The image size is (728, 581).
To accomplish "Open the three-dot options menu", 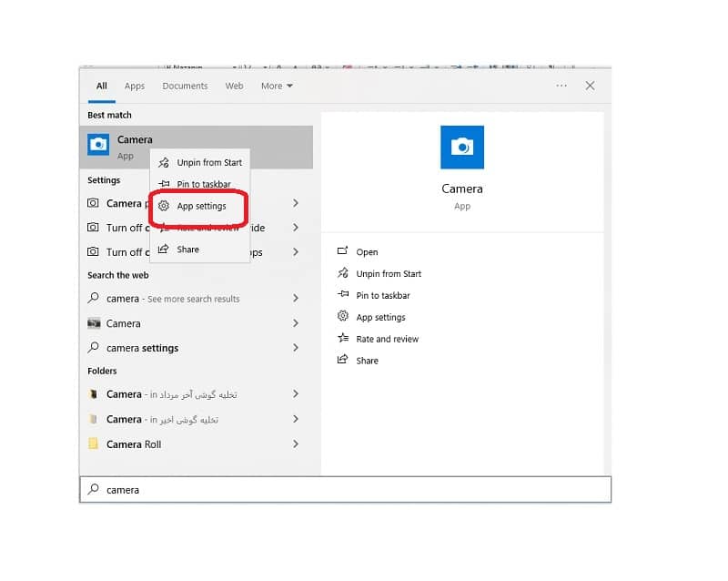I will 561,86.
